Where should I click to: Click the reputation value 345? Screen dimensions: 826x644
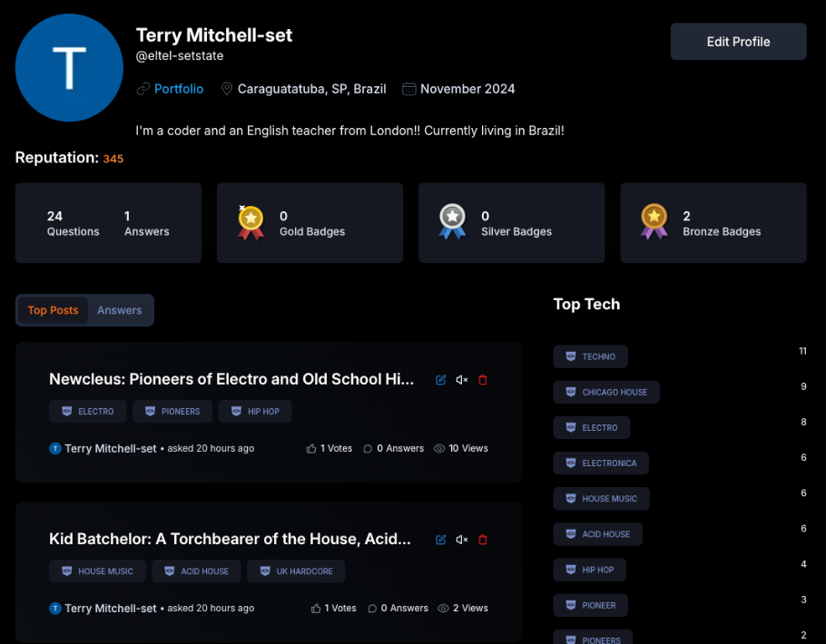pos(113,159)
